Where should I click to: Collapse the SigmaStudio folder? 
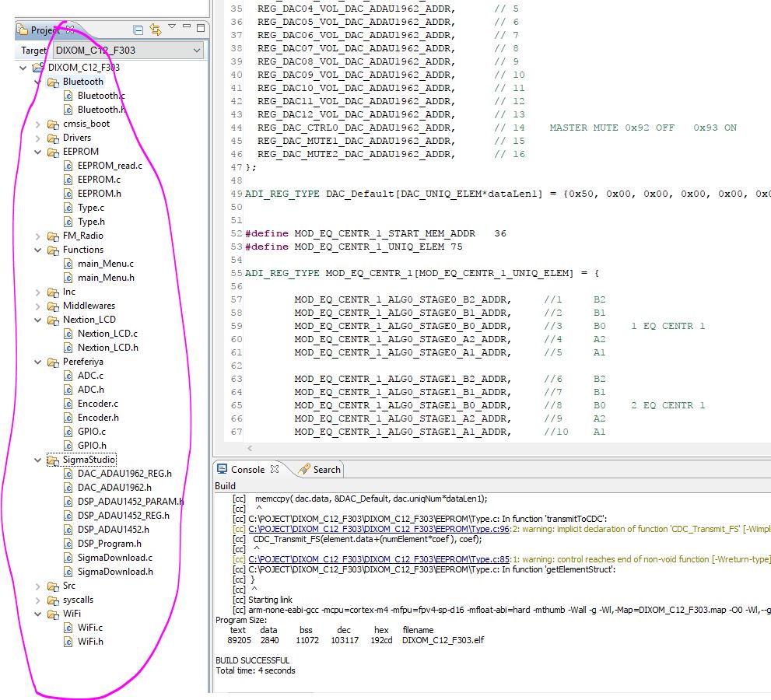click(39, 460)
